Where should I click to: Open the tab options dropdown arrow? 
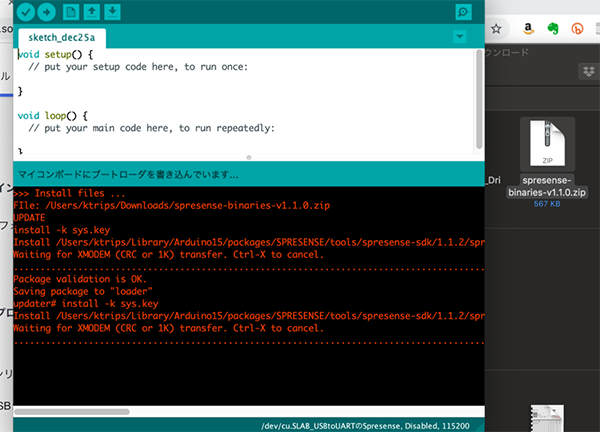point(460,37)
